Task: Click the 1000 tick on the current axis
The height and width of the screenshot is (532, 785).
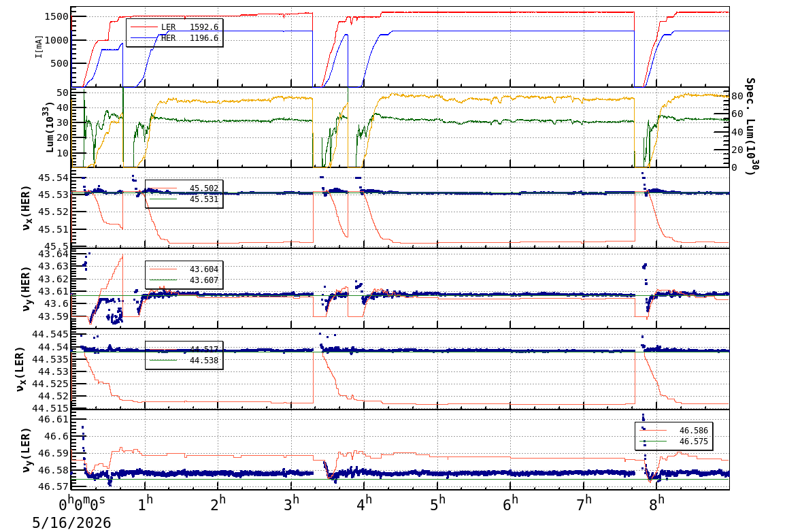Action: coord(56,40)
